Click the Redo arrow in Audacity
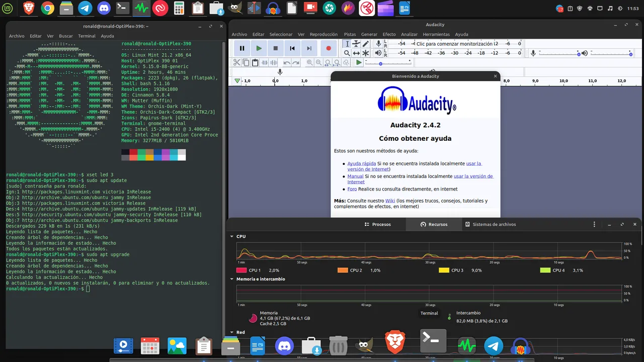Screen dimensions: 644x362 click(296, 62)
